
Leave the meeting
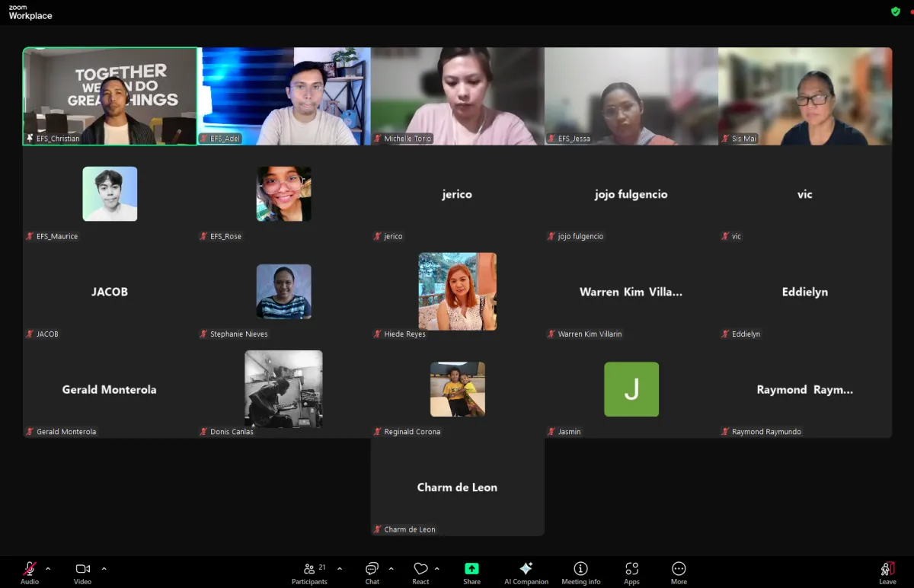(887, 572)
